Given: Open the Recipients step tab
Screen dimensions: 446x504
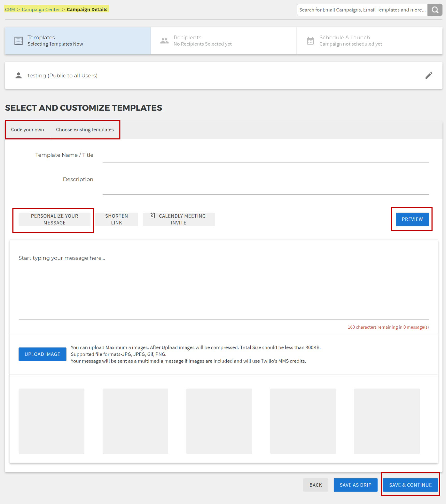Looking at the screenshot, I should coord(224,41).
